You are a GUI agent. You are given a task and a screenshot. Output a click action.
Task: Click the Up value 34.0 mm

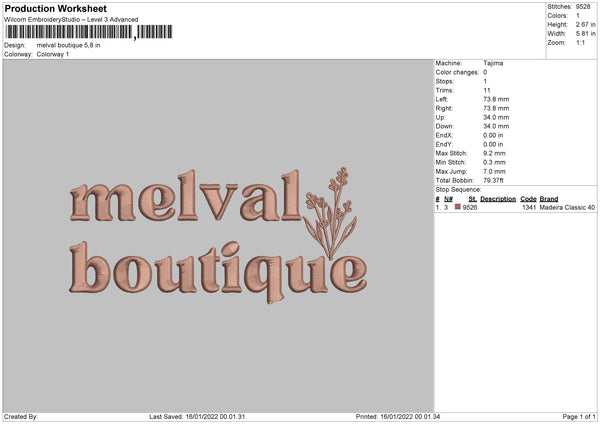pyautogui.click(x=496, y=117)
